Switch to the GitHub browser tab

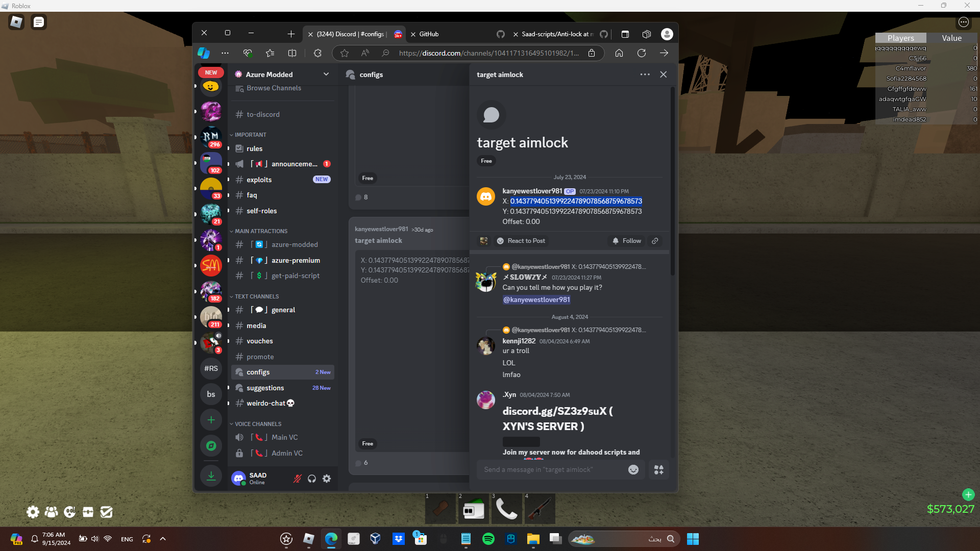pyautogui.click(x=429, y=34)
